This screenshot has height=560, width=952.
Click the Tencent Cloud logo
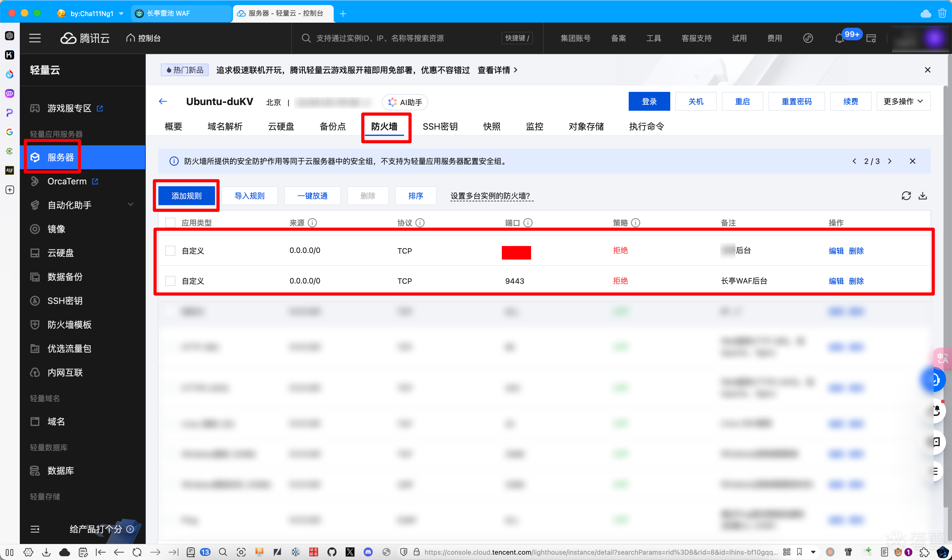pos(85,38)
